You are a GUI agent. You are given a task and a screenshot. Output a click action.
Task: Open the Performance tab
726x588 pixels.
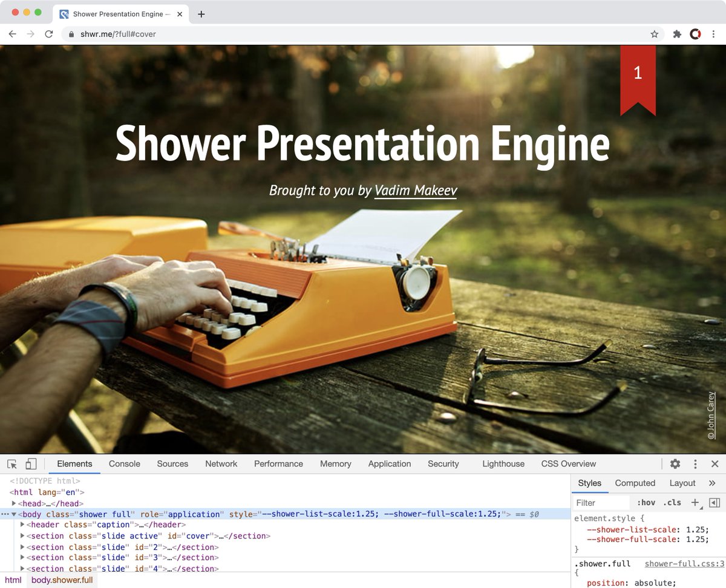pos(278,464)
